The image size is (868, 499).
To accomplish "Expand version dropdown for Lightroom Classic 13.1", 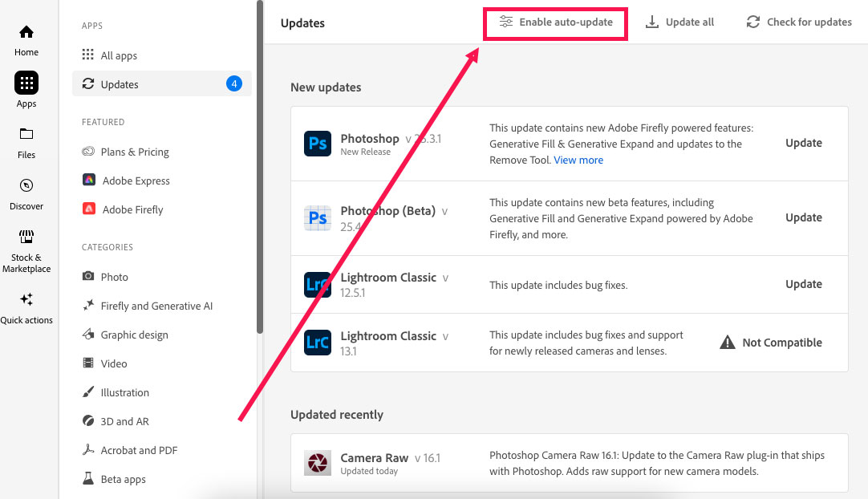I will click(446, 337).
